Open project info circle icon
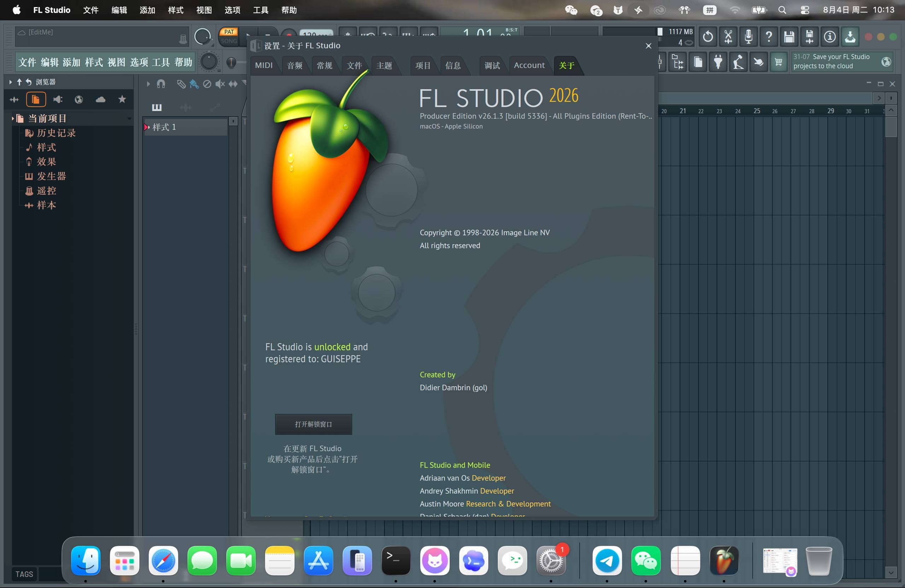Image resolution: width=905 pixels, height=588 pixels. pos(830,37)
